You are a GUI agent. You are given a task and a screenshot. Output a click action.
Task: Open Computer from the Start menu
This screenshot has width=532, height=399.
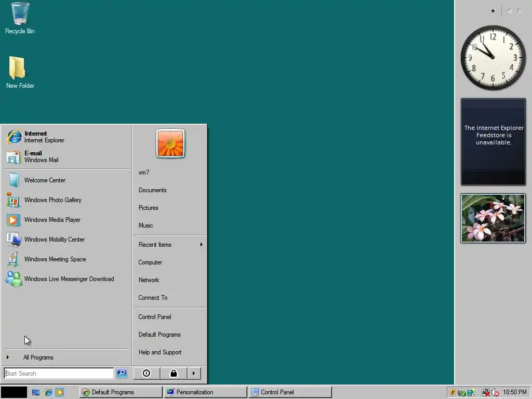(170, 262)
